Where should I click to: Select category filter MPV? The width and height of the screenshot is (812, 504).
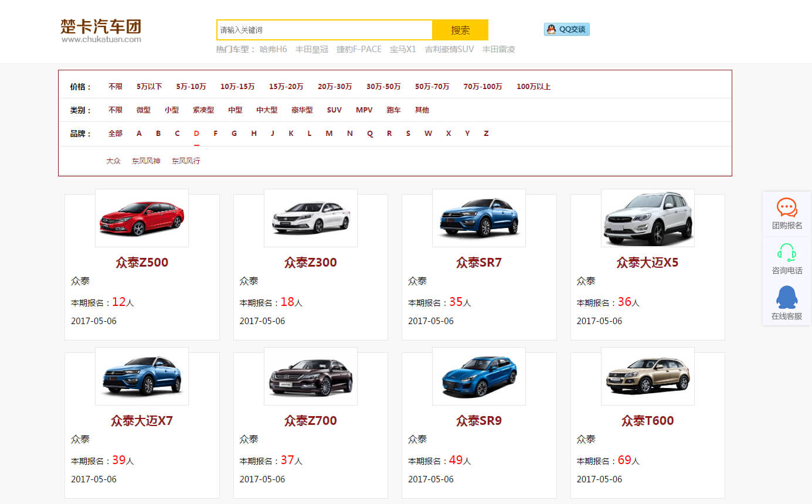tap(364, 110)
